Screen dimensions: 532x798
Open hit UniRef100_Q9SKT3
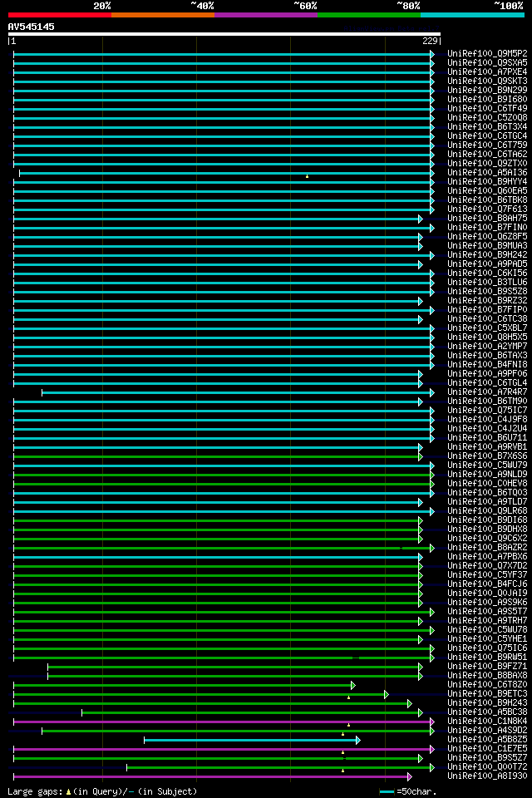[x=487, y=81]
